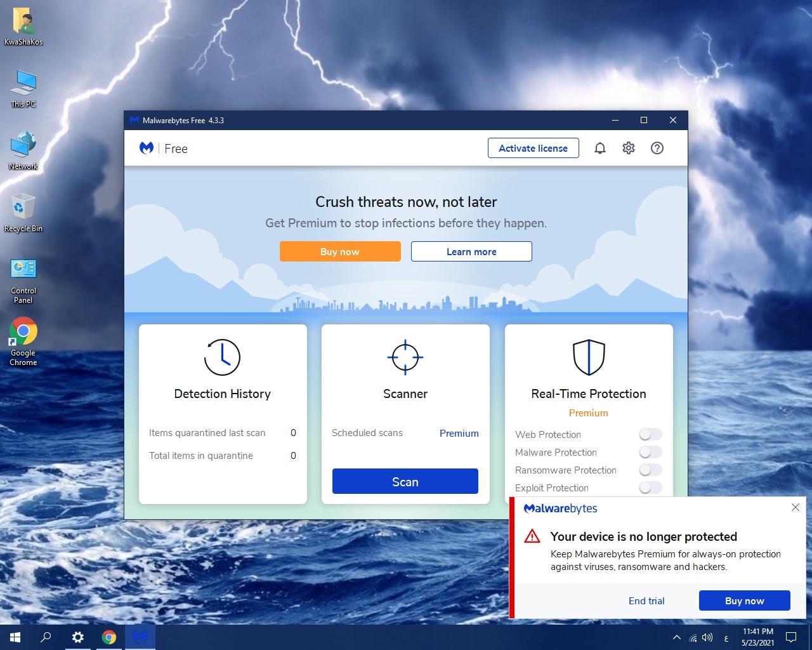This screenshot has height=650, width=812.
Task: Click the Learn more button
Action: coord(471,251)
